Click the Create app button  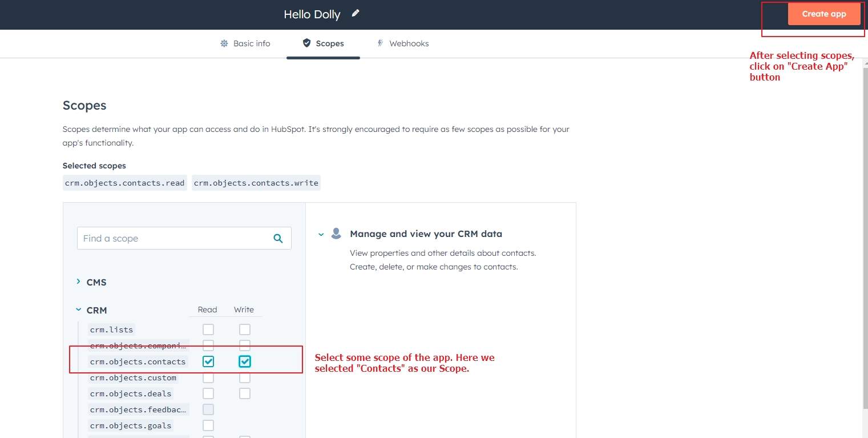[x=824, y=14]
